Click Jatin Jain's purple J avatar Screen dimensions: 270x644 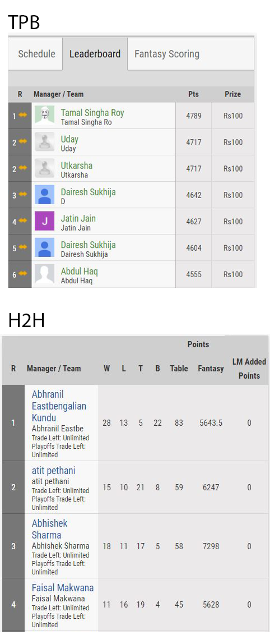tap(44, 221)
